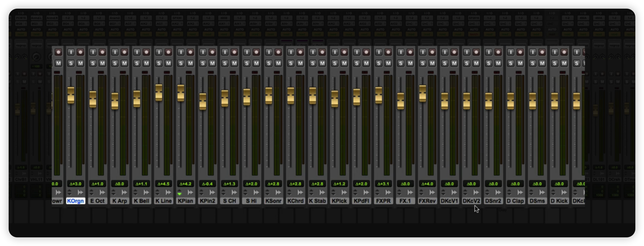This screenshot has width=644, height=246.
Task: Click the input monitor button on S Hi
Action: (247, 52)
